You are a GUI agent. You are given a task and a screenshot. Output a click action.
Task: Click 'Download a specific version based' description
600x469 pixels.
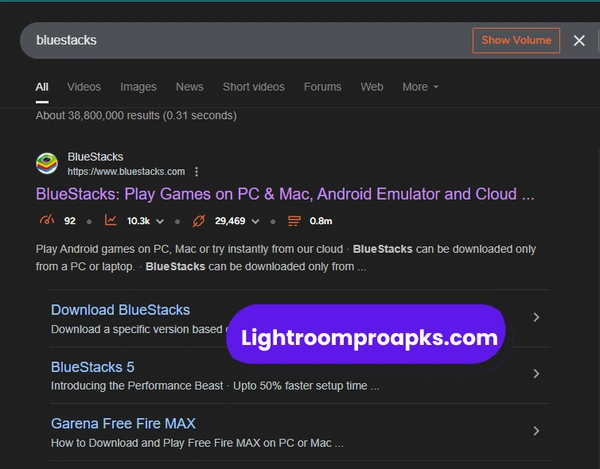(x=139, y=329)
